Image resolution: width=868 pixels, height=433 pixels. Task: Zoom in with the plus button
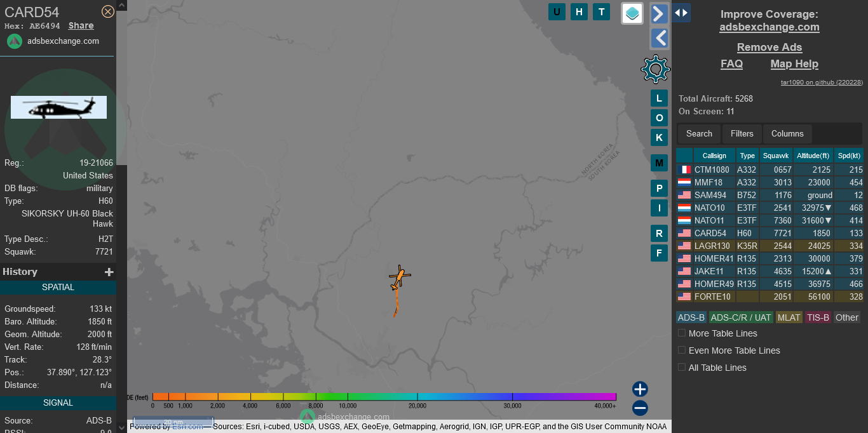click(640, 389)
